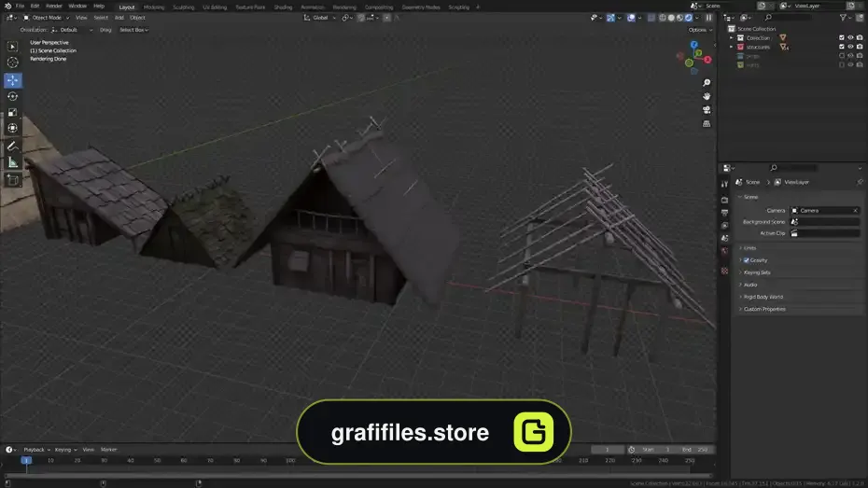Open the World properties tab

coord(724,251)
